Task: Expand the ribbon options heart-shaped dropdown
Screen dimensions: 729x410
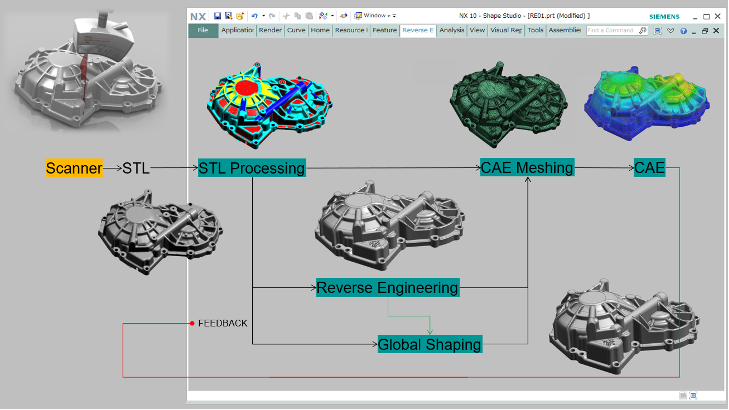Action: point(670,31)
